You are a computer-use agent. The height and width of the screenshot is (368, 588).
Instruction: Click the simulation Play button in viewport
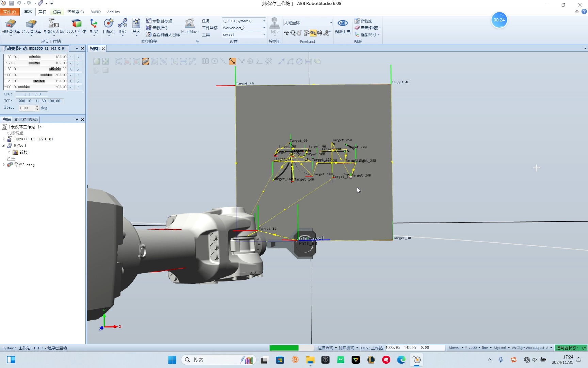click(x=97, y=71)
